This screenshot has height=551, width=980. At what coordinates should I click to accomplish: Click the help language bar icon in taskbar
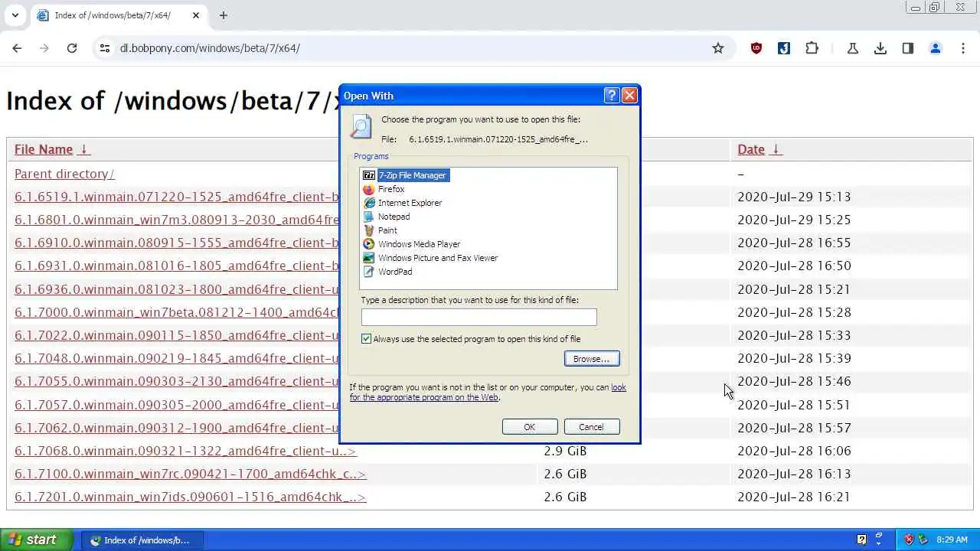pos(862,540)
